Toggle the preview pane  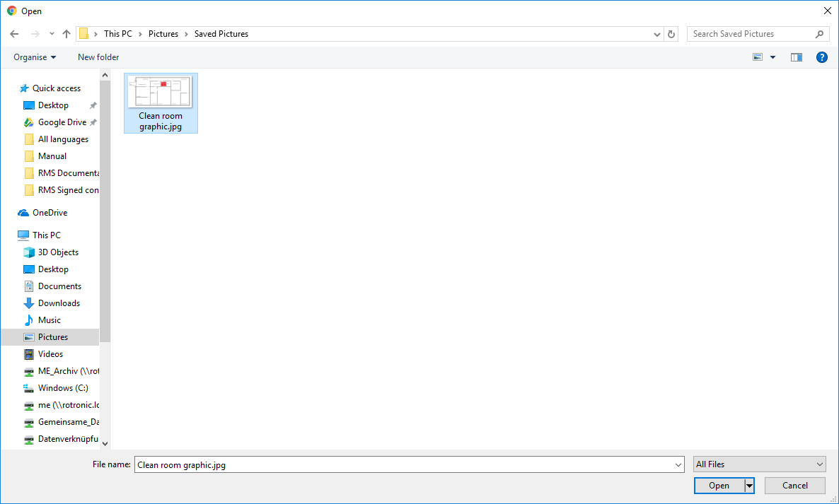tap(796, 57)
